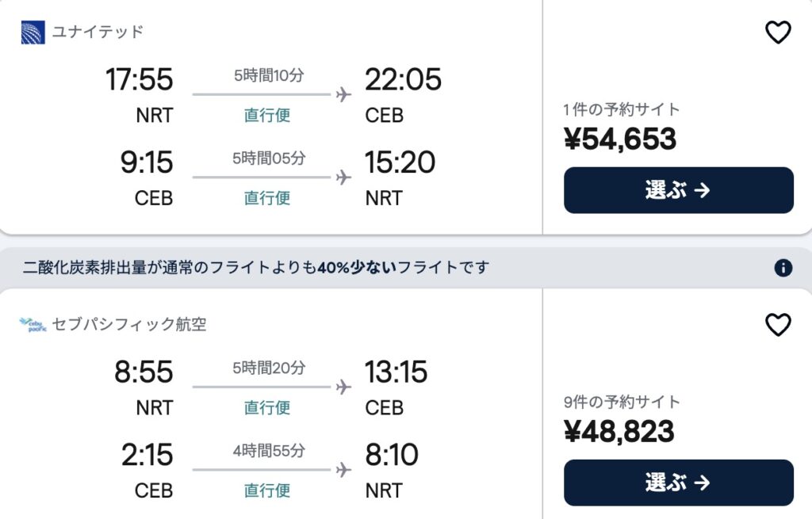Click the ¥48,823 price
Viewport: 812px width, 519px height.
619,432
